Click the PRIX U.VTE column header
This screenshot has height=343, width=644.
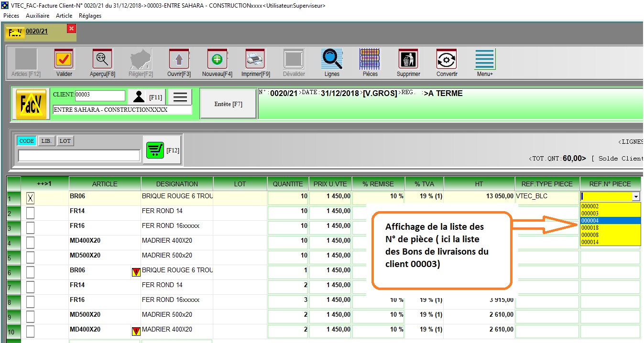click(x=330, y=184)
